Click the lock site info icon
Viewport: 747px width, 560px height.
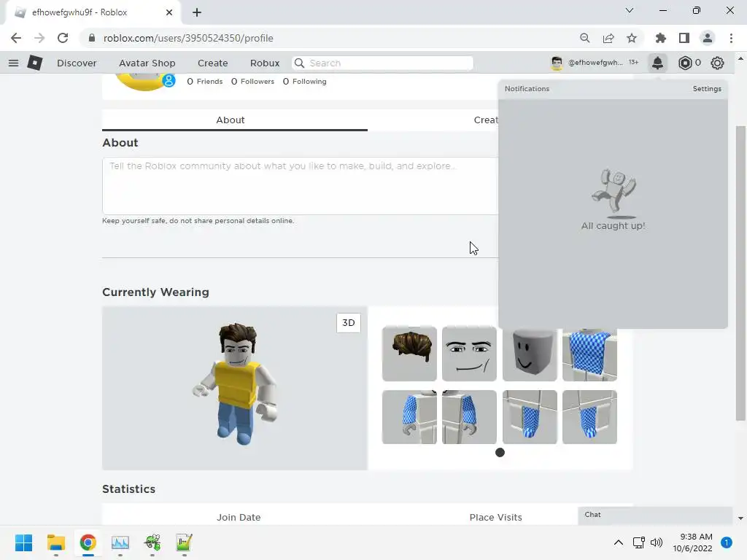(x=92, y=38)
